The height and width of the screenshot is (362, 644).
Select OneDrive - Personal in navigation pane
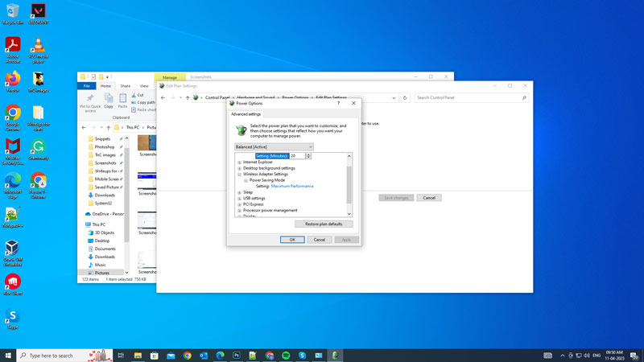(x=105, y=214)
